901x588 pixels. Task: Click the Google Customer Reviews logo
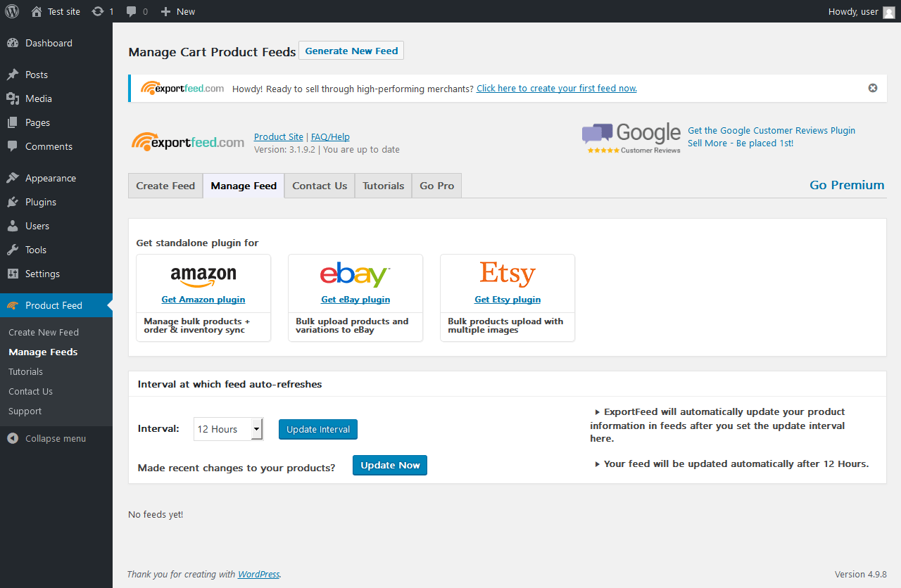(631, 137)
